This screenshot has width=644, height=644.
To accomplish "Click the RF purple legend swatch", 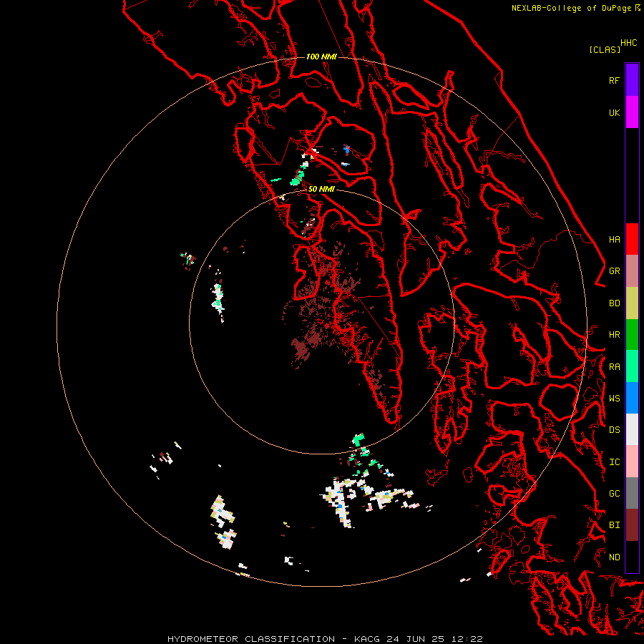I will 632,80.
